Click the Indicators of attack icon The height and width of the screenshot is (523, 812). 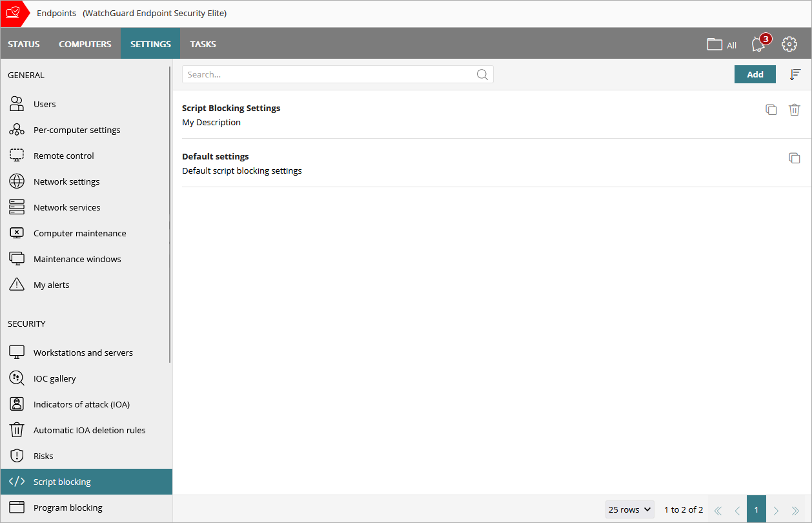[x=17, y=404]
